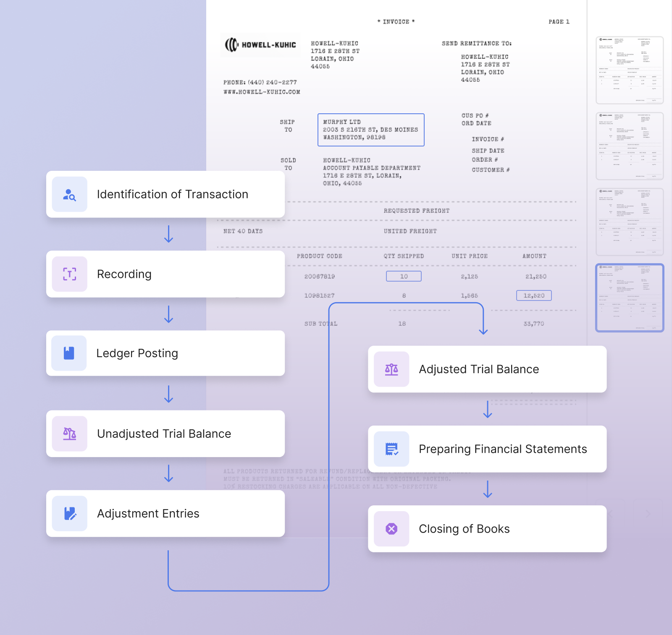Click the Adjusted Trial Balance scales icon

[x=391, y=369]
